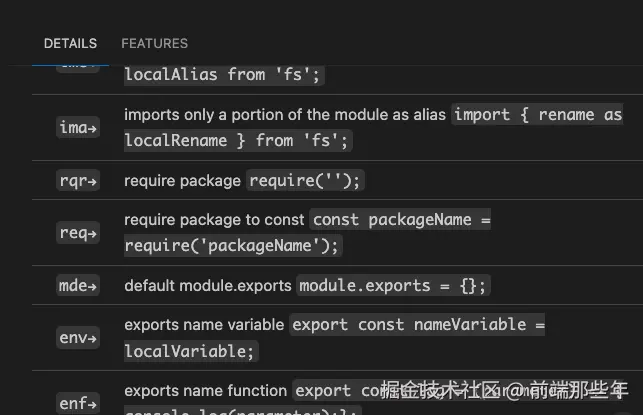The height and width of the screenshot is (415, 643).
Task: Select the mde→ prefix badge
Action: (x=78, y=286)
